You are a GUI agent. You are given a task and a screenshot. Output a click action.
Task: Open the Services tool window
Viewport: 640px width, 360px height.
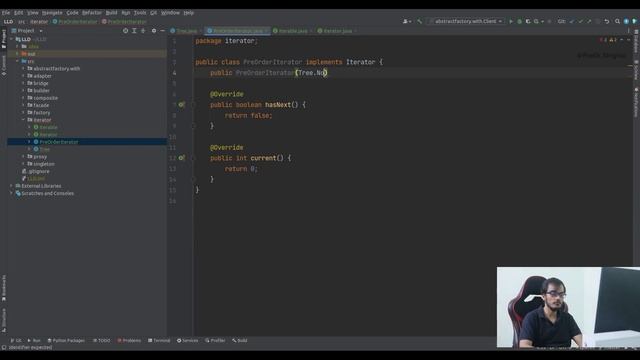click(x=187, y=340)
